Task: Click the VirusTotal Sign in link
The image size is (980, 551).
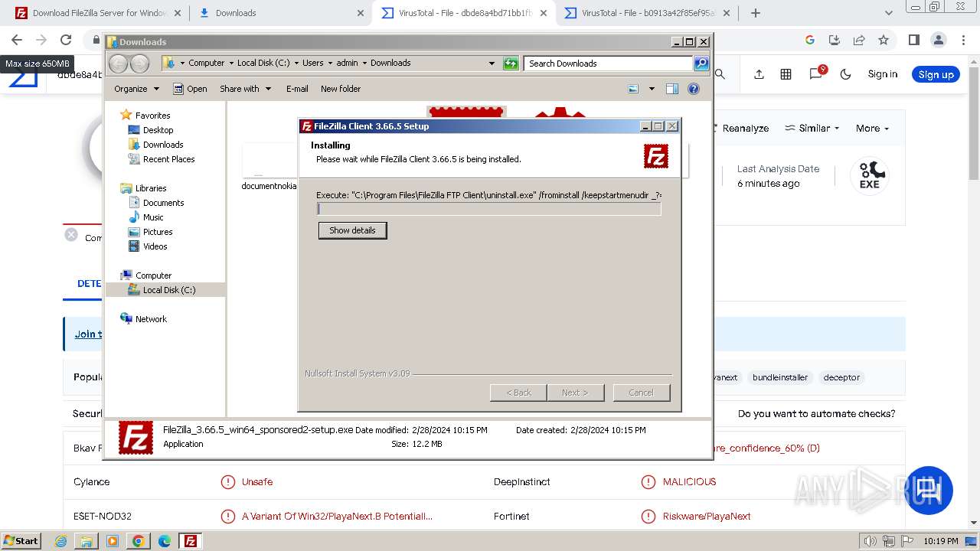Action: pyautogui.click(x=882, y=74)
